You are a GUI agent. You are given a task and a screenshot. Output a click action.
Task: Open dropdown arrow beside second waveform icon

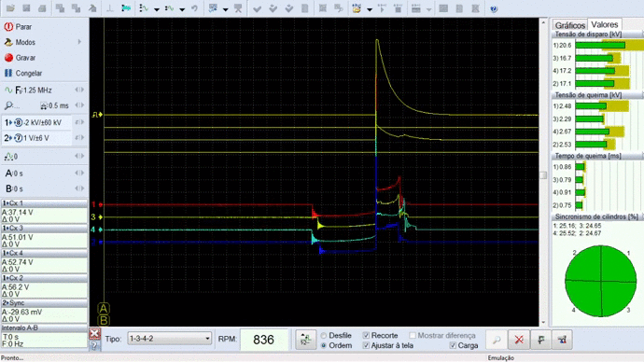(x=182, y=9)
